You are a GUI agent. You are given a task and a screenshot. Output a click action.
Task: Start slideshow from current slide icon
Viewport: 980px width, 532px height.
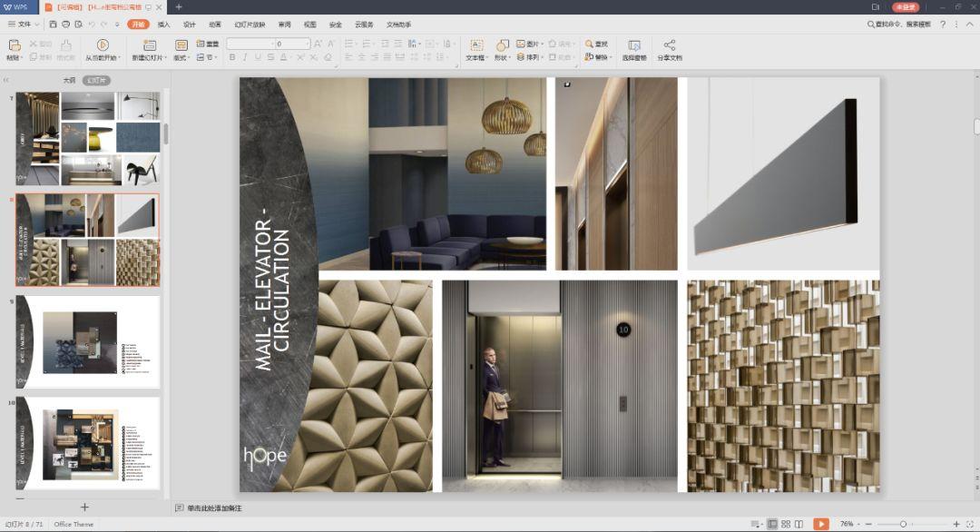click(103, 45)
